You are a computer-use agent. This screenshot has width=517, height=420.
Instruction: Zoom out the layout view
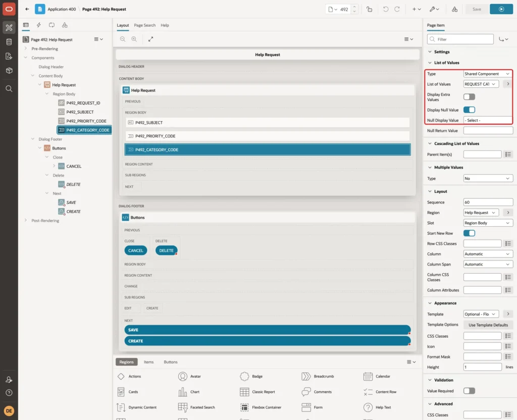(122, 39)
